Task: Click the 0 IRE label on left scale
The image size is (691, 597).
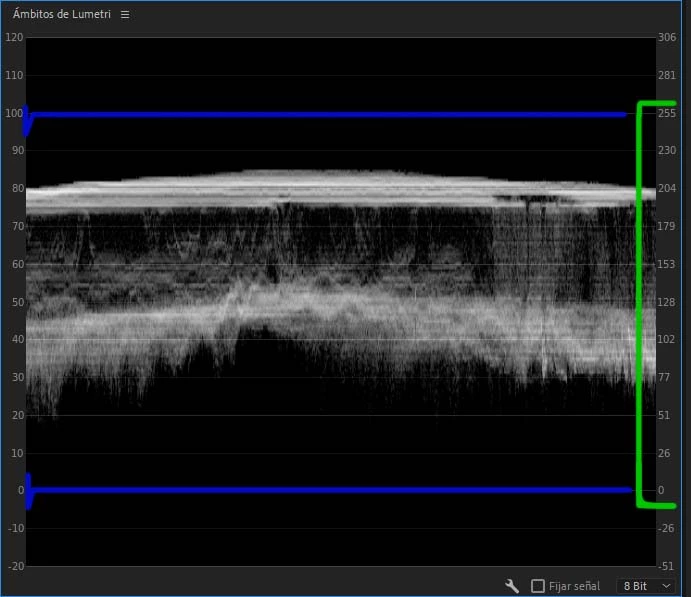Action: point(21,490)
